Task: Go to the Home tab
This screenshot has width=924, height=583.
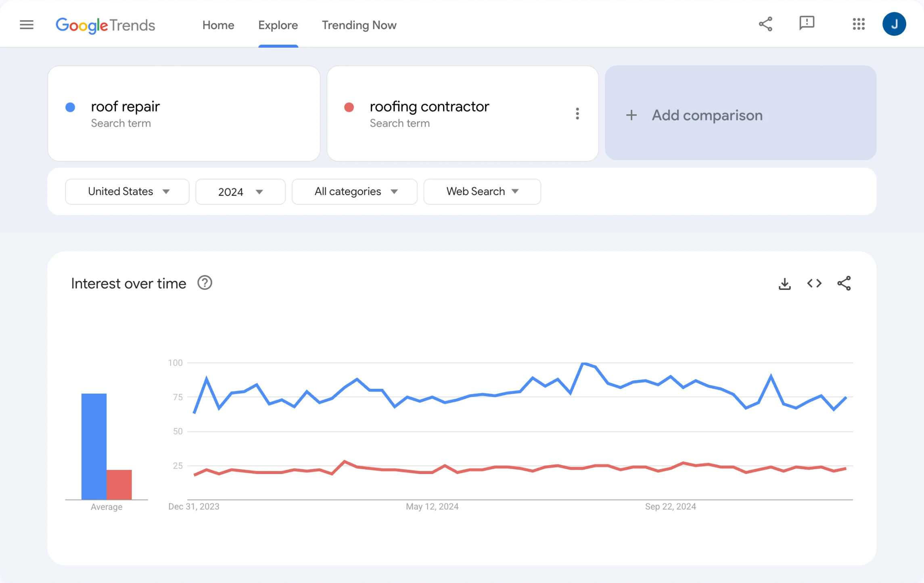Action: [x=218, y=25]
